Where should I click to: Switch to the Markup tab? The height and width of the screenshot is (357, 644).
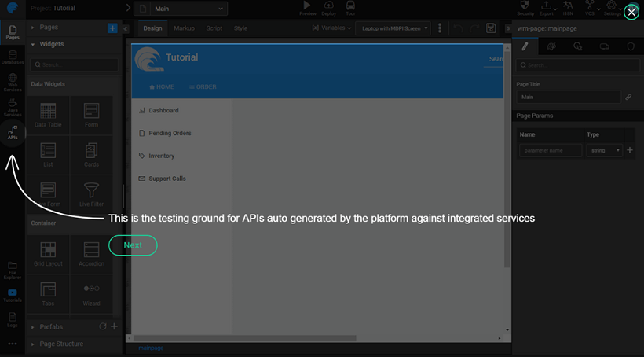pyautogui.click(x=184, y=28)
